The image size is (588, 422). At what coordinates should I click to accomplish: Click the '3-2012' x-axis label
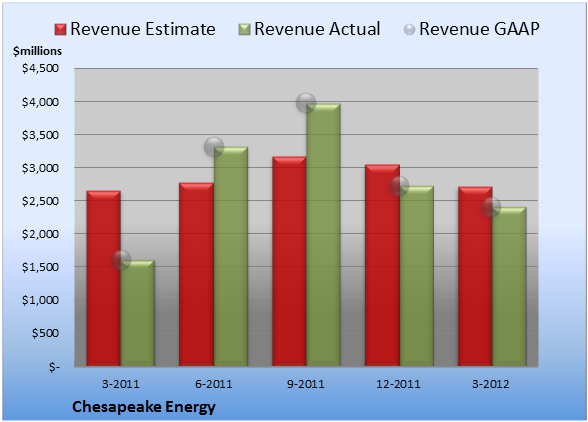491,384
